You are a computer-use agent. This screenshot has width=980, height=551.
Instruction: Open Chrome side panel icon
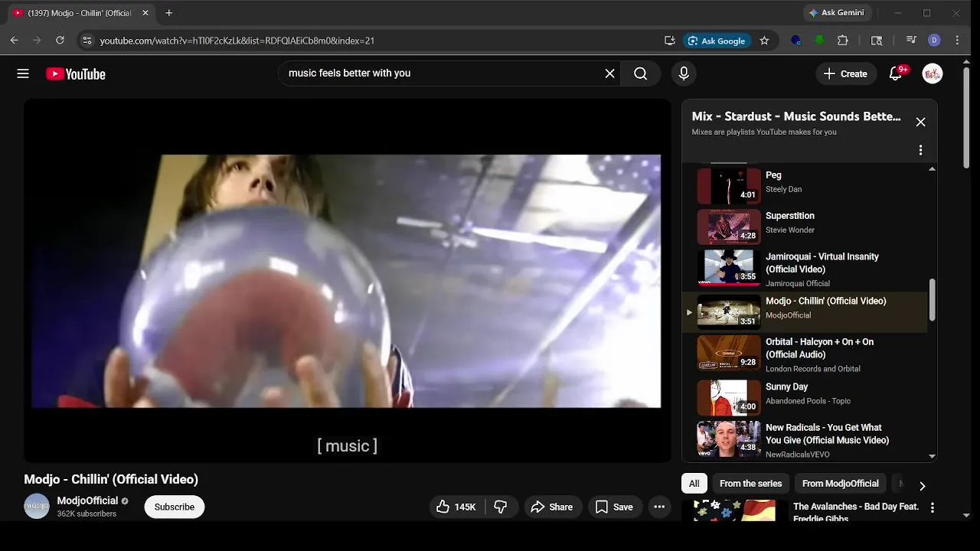tap(877, 41)
